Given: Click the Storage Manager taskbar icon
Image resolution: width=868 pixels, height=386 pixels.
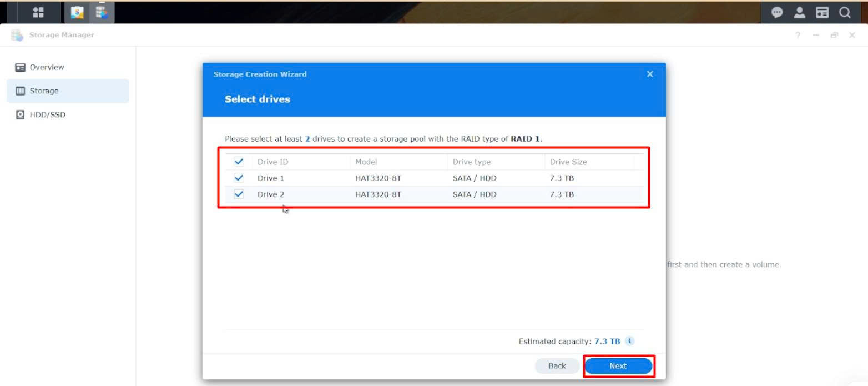Looking at the screenshot, I should point(102,12).
